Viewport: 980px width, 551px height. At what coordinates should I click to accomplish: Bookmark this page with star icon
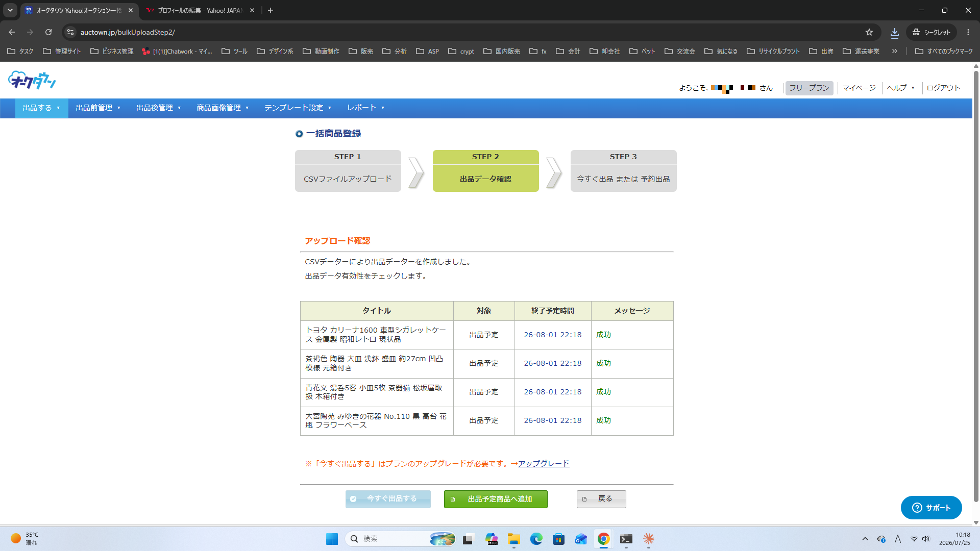click(x=869, y=32)
